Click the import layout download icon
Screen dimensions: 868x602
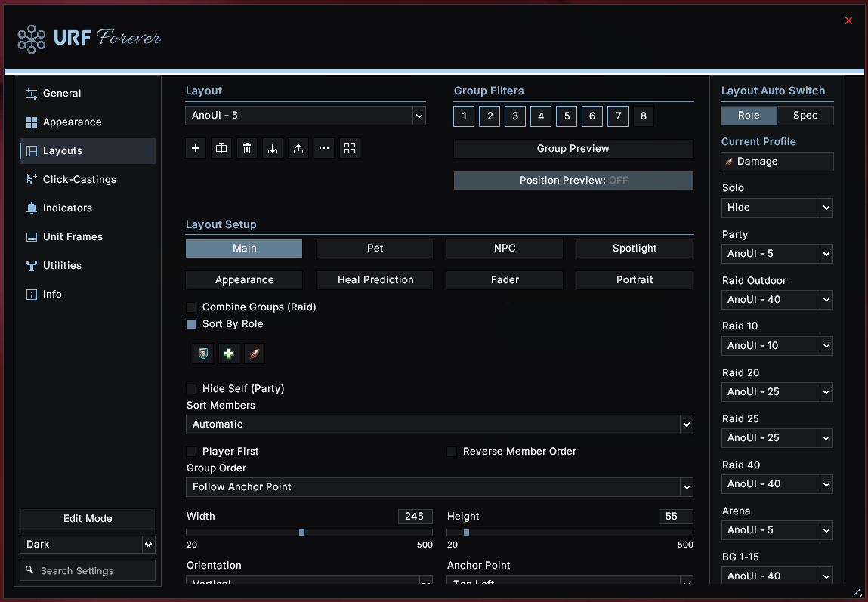click(273, 148)
